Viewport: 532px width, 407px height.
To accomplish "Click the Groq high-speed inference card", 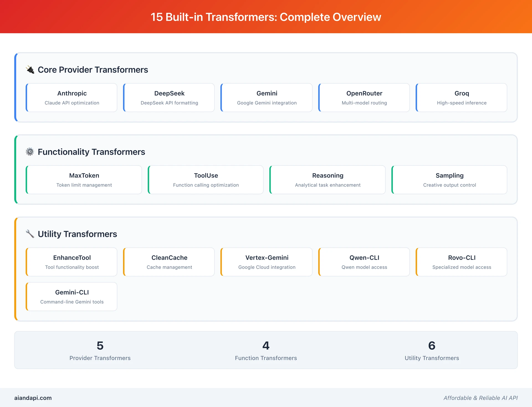I will click(x=462, y=98).
